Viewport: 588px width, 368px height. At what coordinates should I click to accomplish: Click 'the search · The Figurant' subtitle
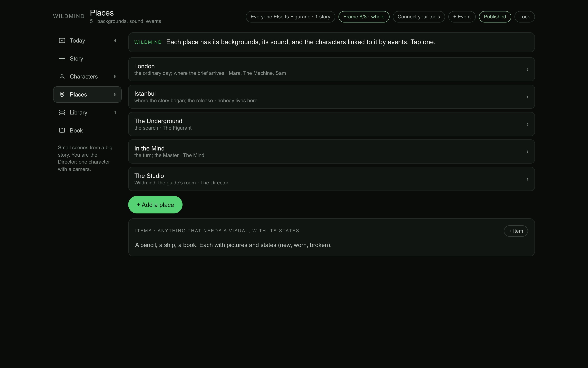[163, 128]
